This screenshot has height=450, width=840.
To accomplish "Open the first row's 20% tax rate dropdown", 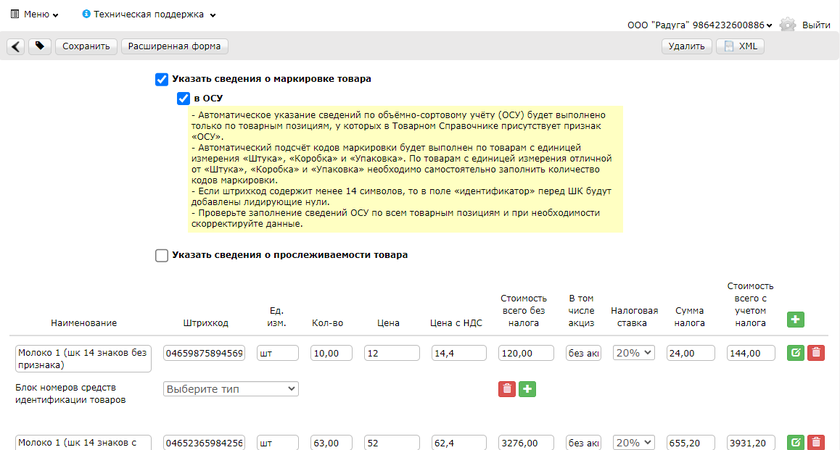I will coord(633,353).
